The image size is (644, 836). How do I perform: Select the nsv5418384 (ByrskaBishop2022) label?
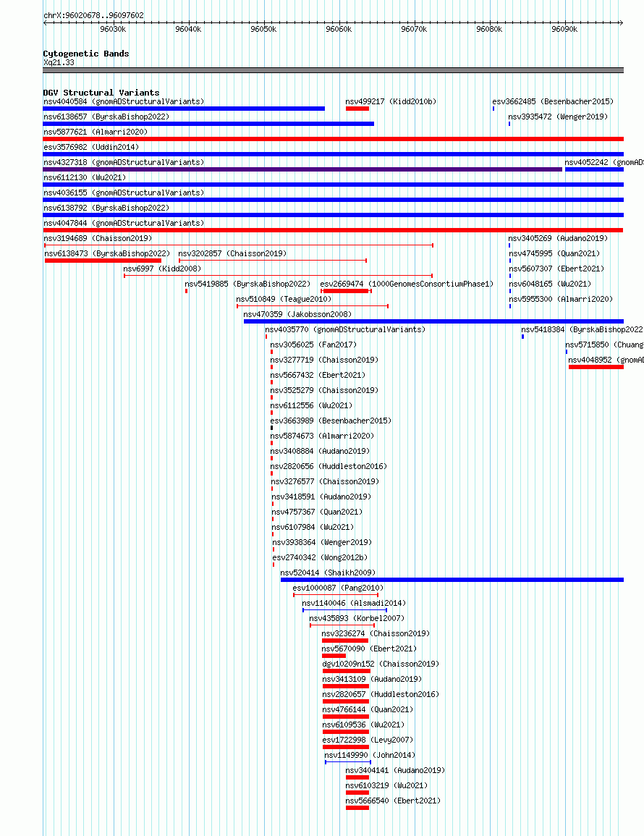tap(582, 329)
